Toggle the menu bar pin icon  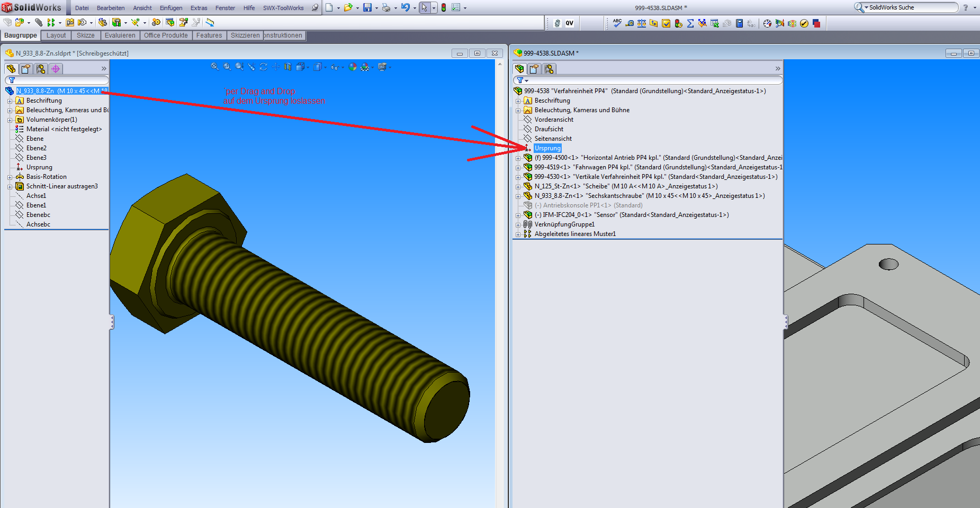tap(315, 7)
